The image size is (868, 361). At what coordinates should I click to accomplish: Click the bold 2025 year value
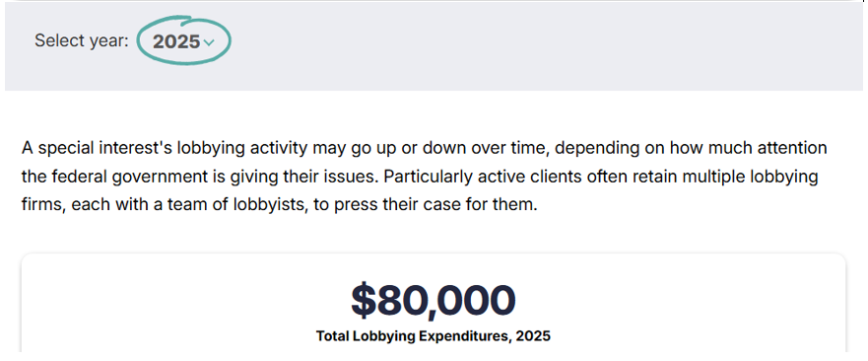coord(176,41)
